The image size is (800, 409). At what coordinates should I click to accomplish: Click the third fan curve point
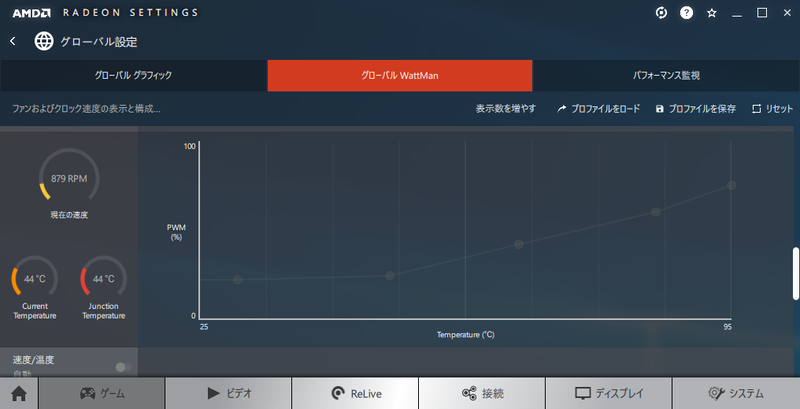click(x=519, y=244)
